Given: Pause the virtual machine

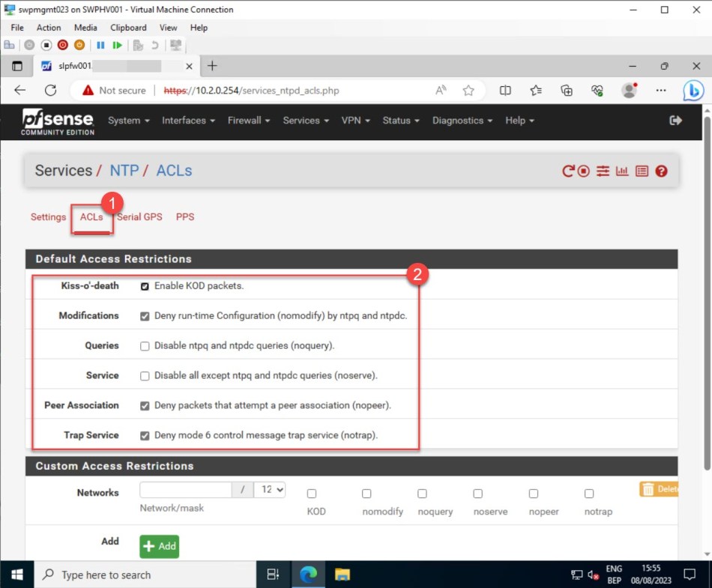Looking at the screenshot, I should 101,45.
